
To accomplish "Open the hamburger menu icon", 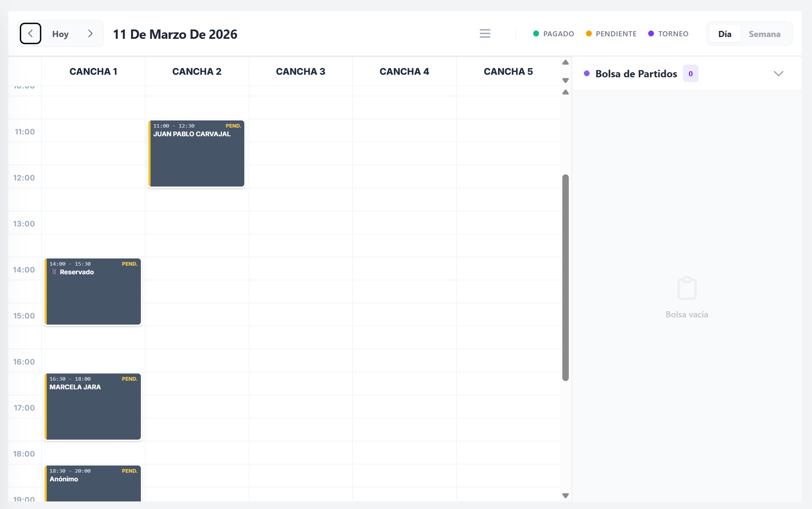I will click(485, 33).
